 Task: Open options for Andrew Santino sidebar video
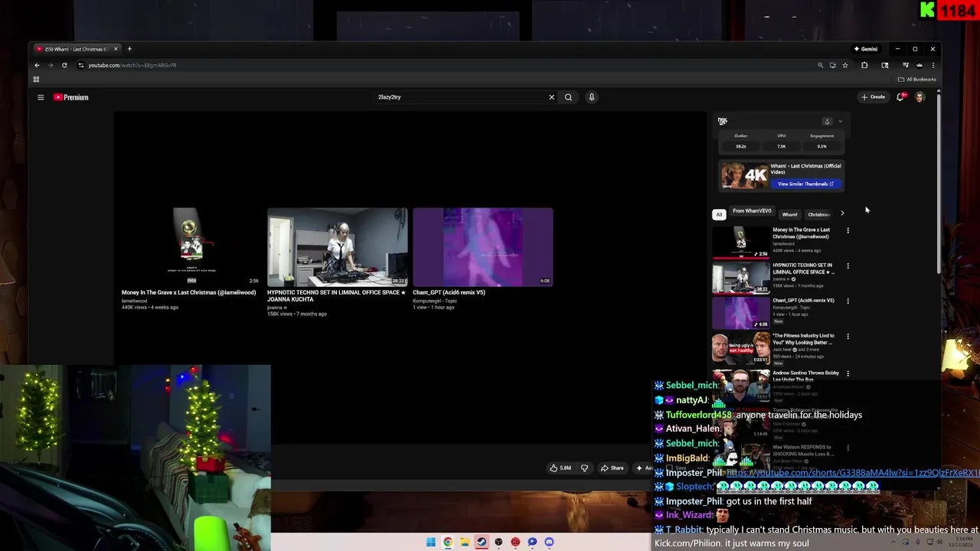click(848, 373)
